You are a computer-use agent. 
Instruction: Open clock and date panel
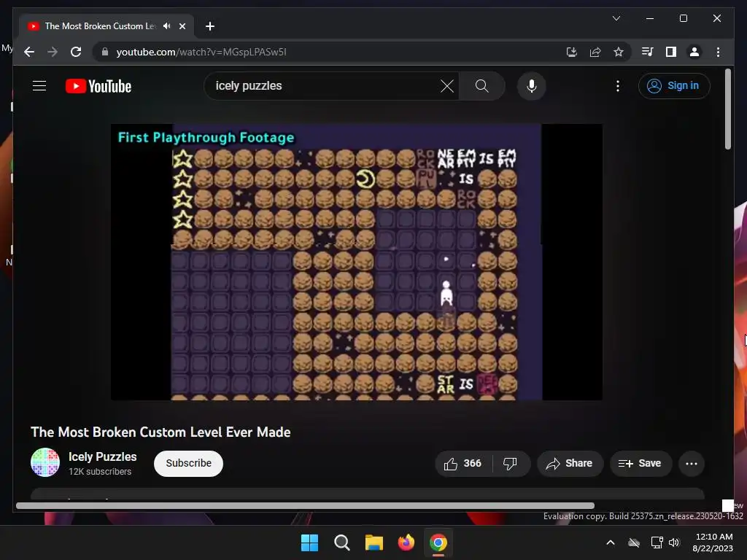[713, 542]
